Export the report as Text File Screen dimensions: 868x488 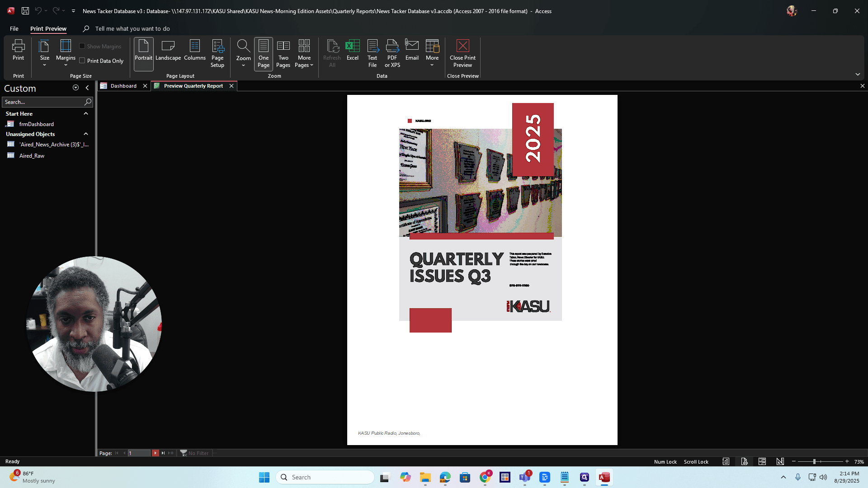[x=373, y=54]
